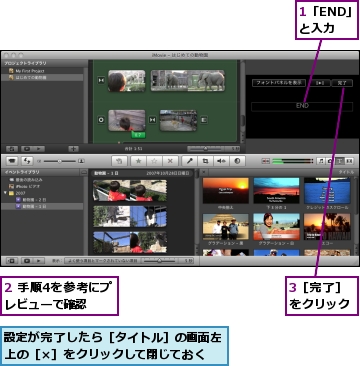Image resolution: width=360 pixels, height=366 pixels.
Task: Click the フォントパネルを表示 button
Action: pyautogui.click(x=279, y=83)
